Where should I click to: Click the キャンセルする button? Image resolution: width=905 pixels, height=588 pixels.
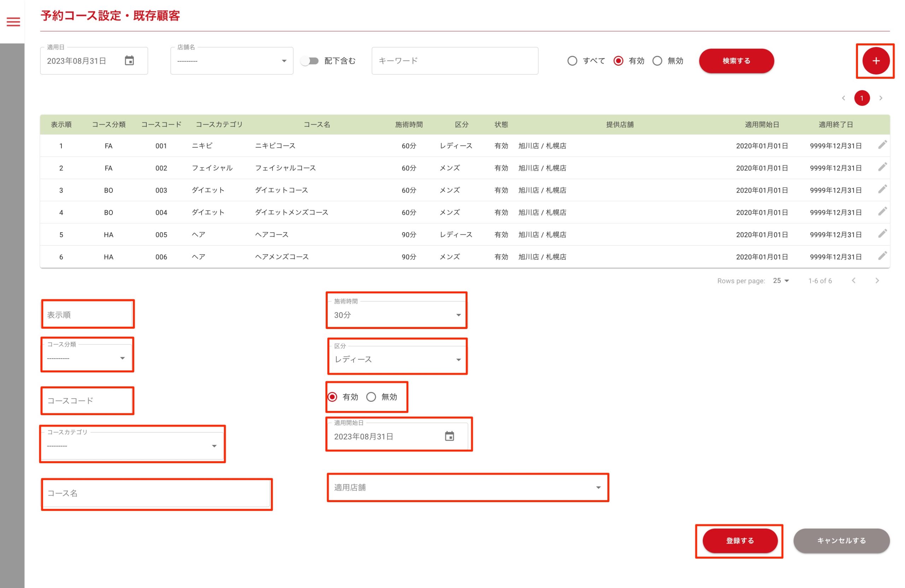coord(841,541)
